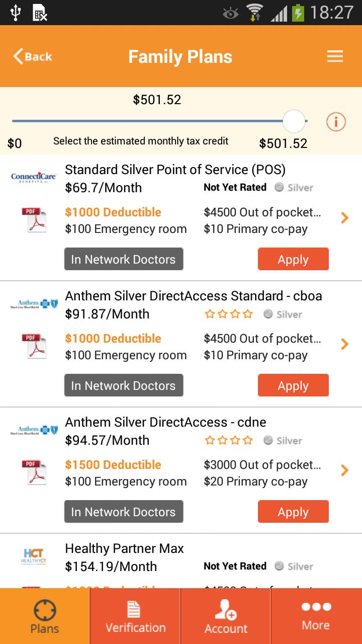Select the Healthy Partner Max plan title

125,548
